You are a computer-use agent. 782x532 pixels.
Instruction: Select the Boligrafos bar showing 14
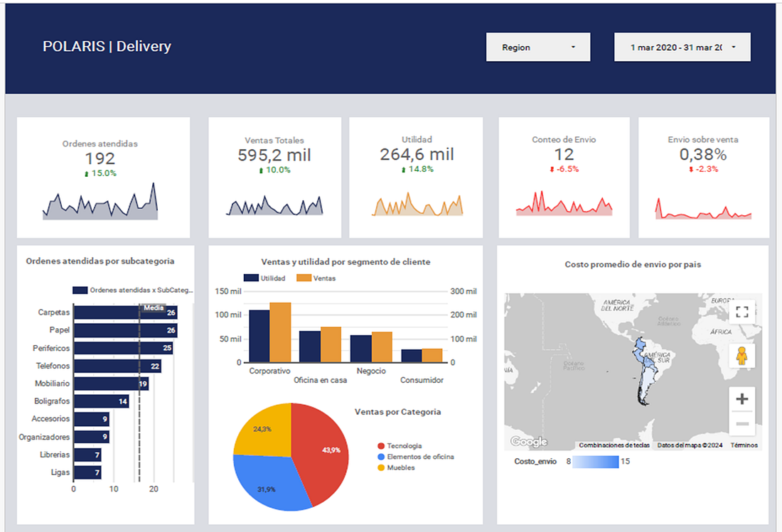[x=101, y=401]
